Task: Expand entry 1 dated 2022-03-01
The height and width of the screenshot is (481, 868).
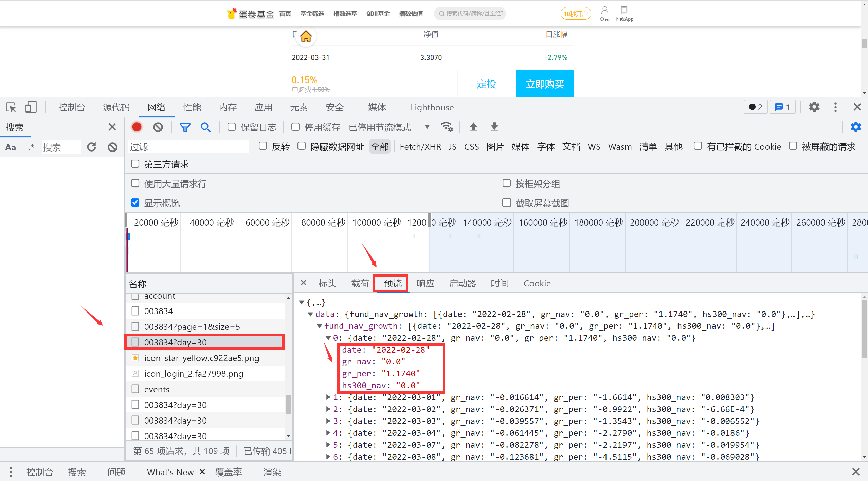Action: click(x=328, y=397)
